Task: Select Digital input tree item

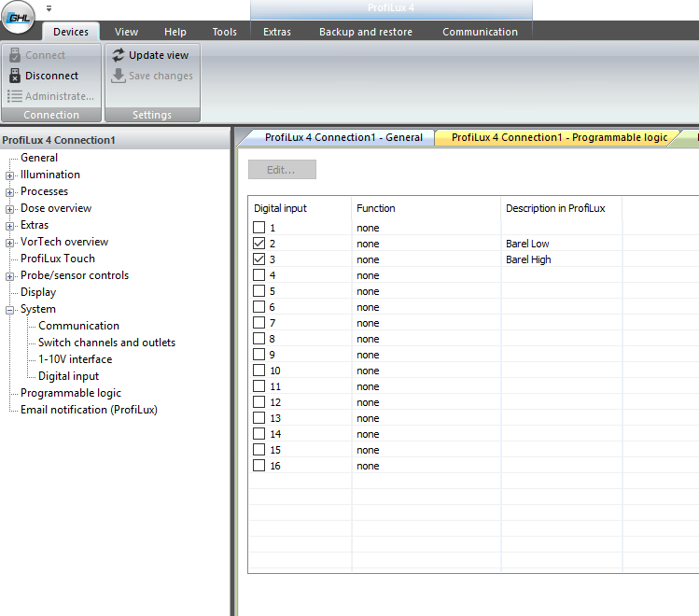Action: coord(69,376)
